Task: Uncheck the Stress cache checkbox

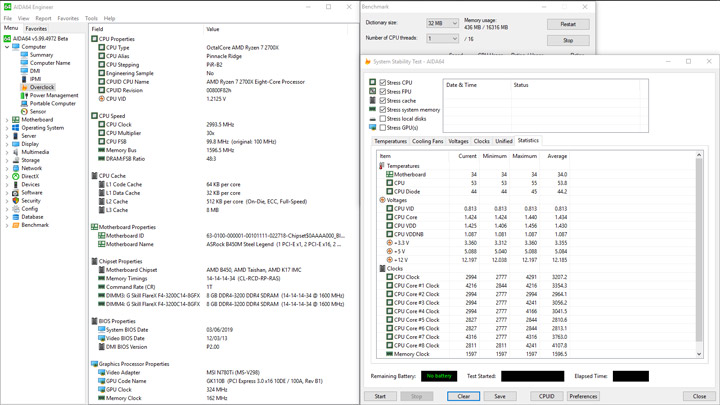Action: pos(382,101)
